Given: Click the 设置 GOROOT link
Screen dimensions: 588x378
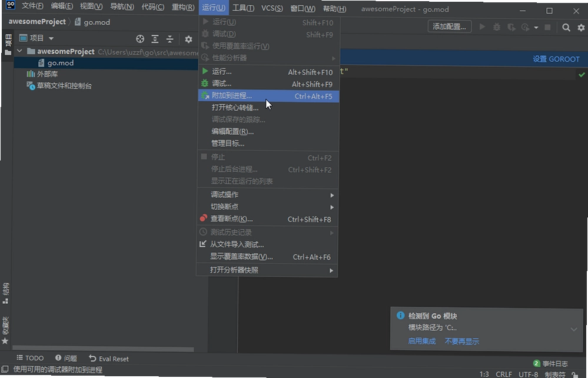Looking at the screenshot, I should click(556, 59).
